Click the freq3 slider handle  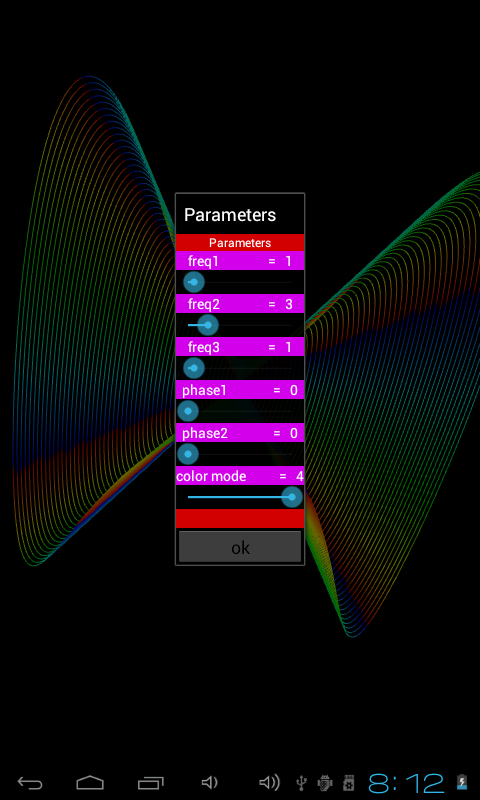(x=194, y=368)
